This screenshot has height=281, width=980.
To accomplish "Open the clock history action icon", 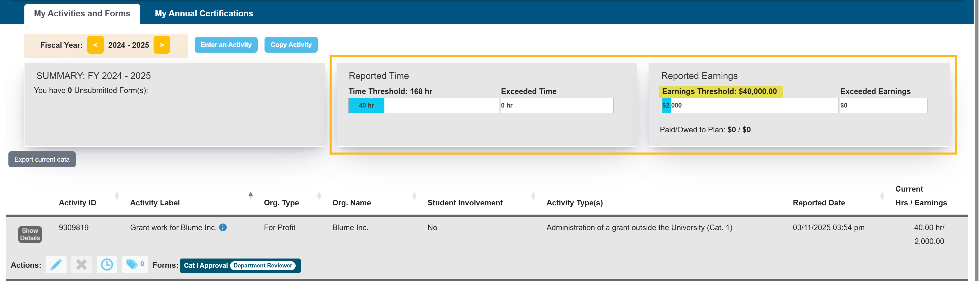I will (107, 265).
